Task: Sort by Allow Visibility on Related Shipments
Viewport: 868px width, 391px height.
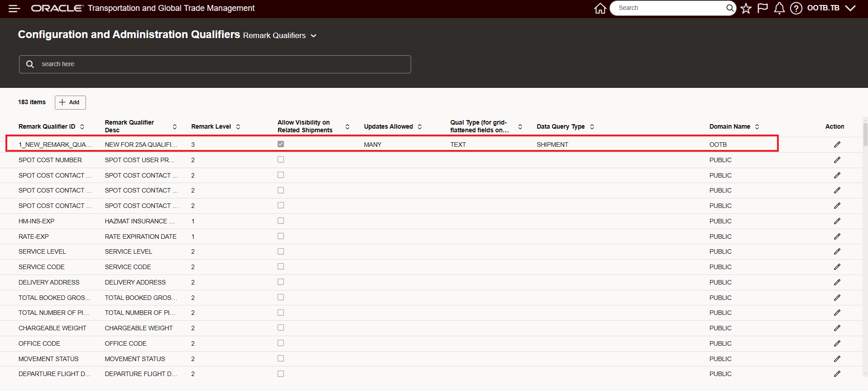Action: tap(347, 127)
